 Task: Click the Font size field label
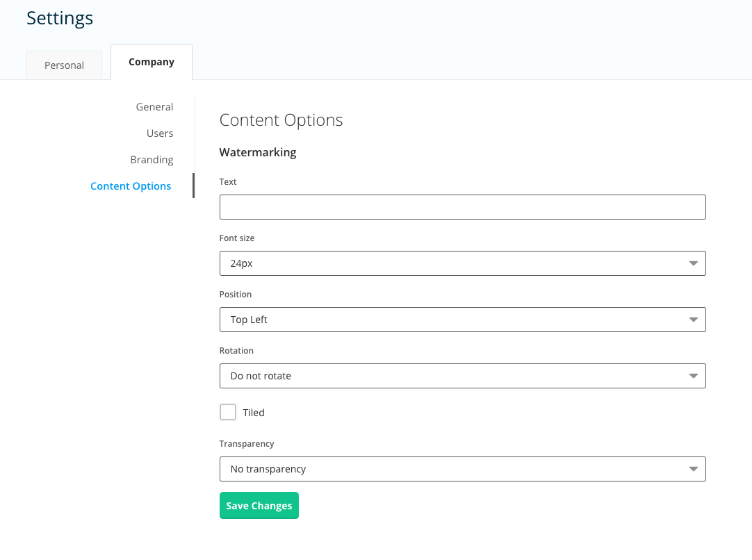tap(237, 238)
